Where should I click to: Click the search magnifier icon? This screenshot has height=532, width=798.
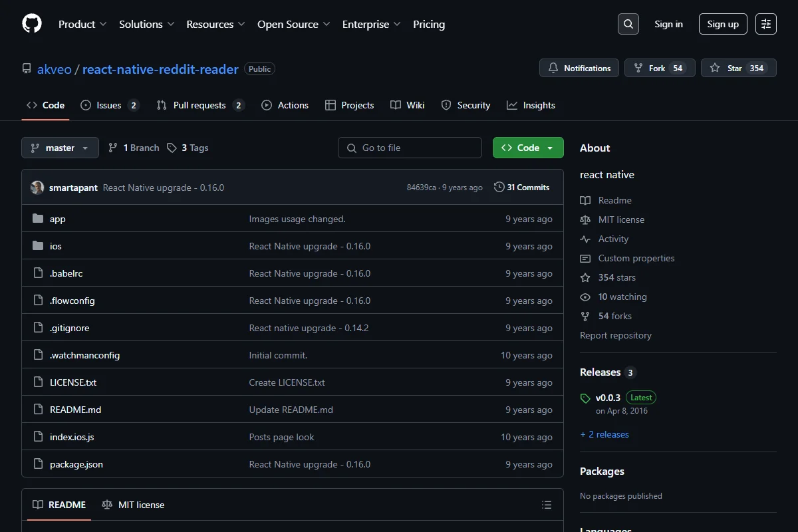pos(628,24)
